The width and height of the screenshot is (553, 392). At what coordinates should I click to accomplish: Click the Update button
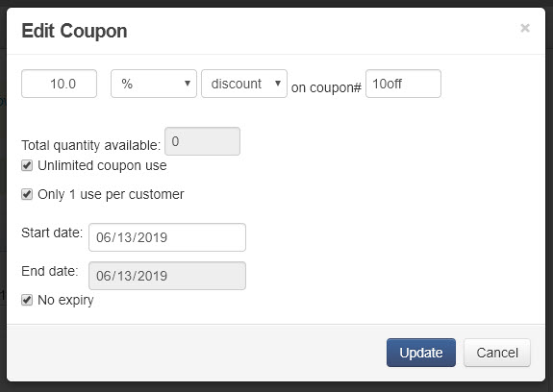coord(421,353)
